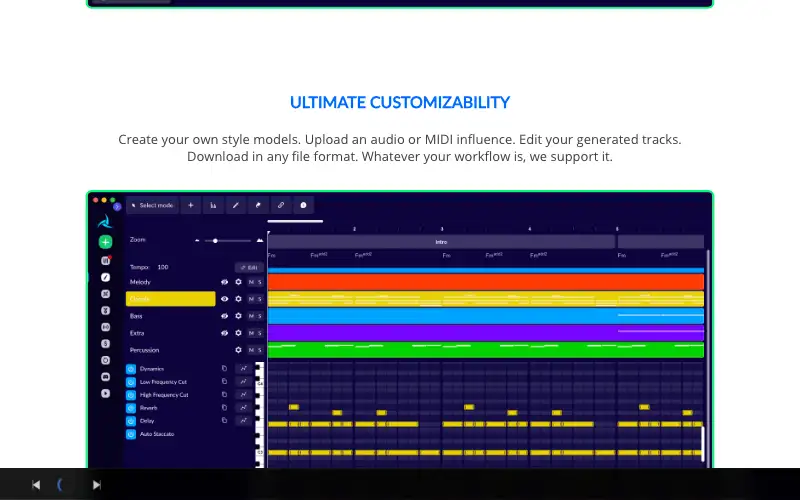Click the AIVA logo in the sidebar
This screenshot has width=800, height=500.
point(105,221)
